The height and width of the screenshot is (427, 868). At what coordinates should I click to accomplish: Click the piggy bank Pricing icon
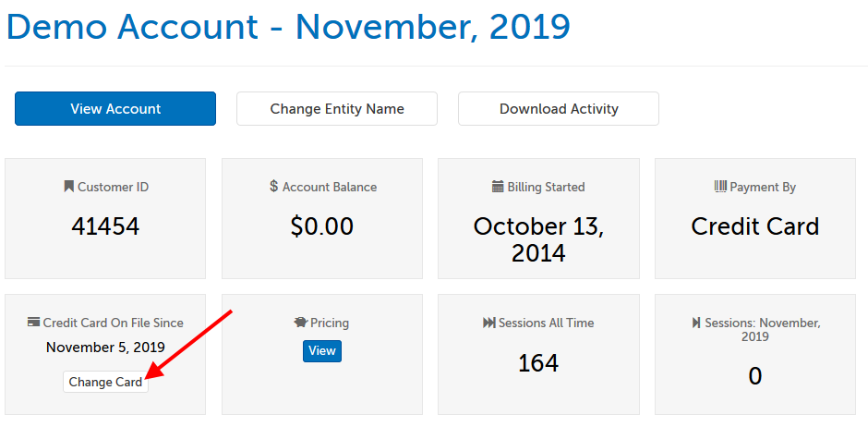[300, 323]
